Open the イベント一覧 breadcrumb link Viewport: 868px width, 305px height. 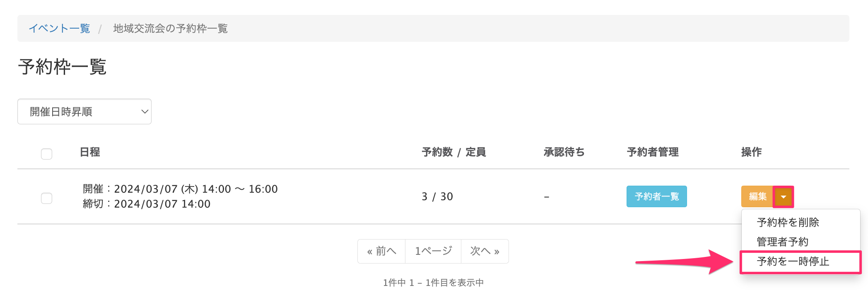tap(59, 29)
